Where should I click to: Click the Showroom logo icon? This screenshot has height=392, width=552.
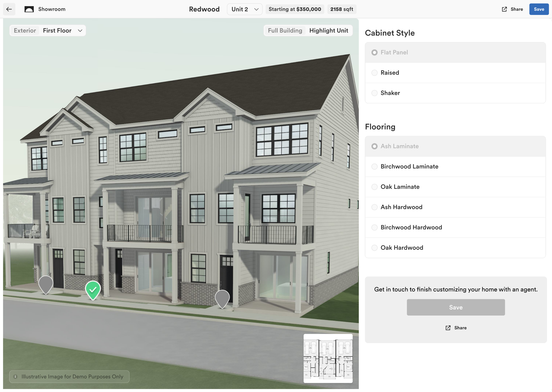[29, 9]
